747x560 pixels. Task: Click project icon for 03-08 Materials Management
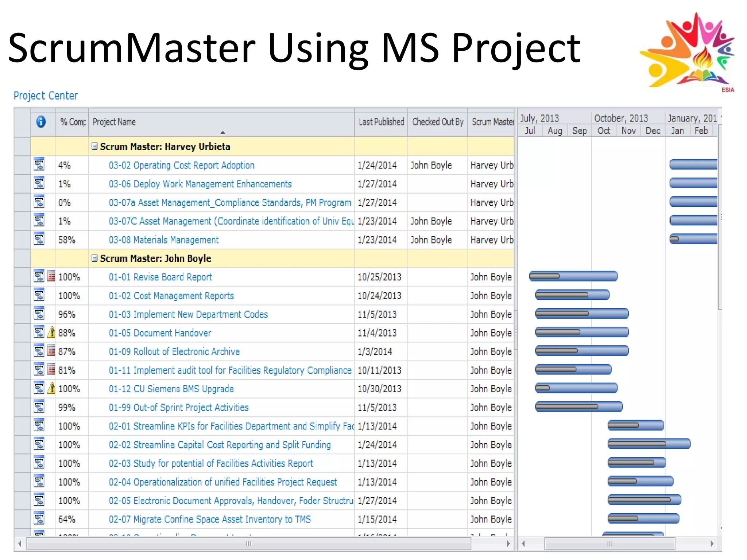pyautogui.click(x=39, y=239)
